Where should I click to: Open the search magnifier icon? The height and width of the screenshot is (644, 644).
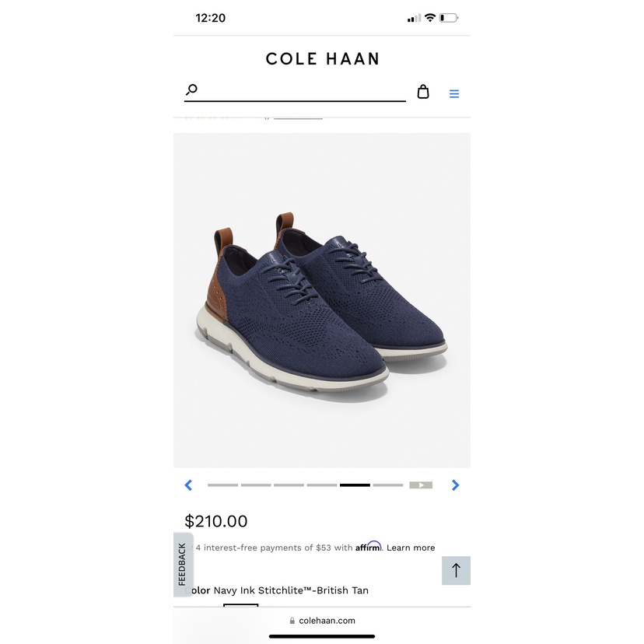pos(191,90)
